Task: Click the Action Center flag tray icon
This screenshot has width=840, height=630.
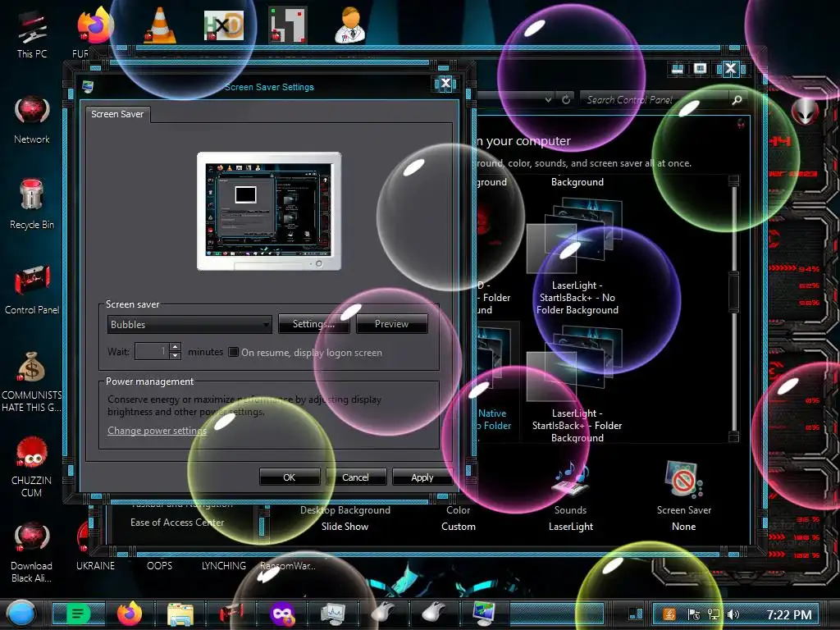Action: [694, 614]
